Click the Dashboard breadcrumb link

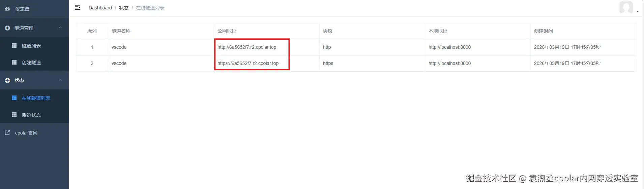coord(100,8)
